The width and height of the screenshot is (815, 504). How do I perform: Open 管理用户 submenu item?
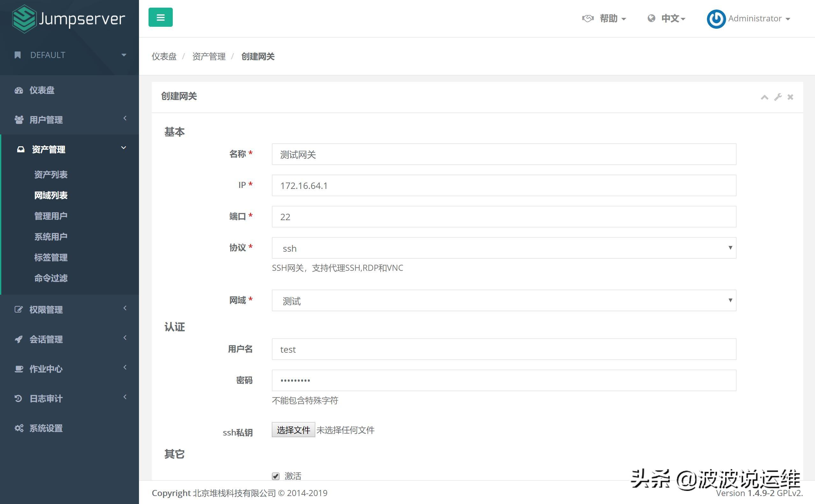pyautogui.click(x=51, y=216)
